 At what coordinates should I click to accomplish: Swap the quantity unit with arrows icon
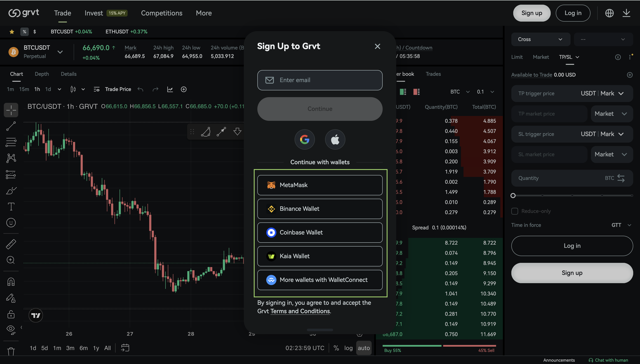[x=621, y=178]
